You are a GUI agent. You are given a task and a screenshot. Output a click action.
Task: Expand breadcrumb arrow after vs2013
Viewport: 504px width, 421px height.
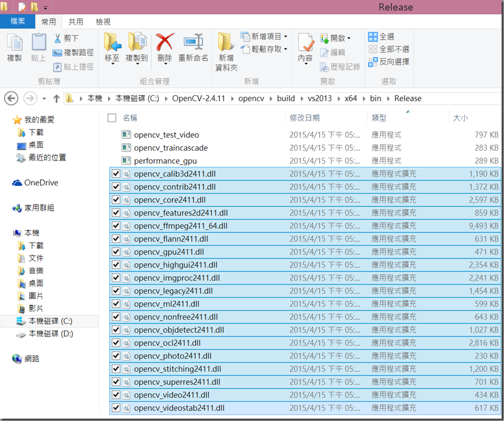tap(339, 99)
